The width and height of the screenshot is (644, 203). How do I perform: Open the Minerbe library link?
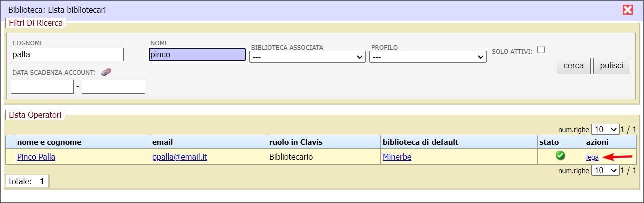[x=397, y=157]
